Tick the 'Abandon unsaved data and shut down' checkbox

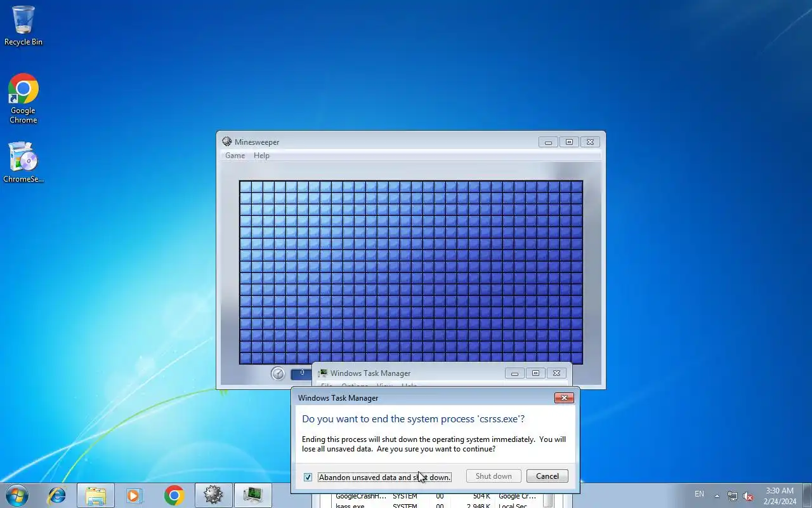click(308, 477)
